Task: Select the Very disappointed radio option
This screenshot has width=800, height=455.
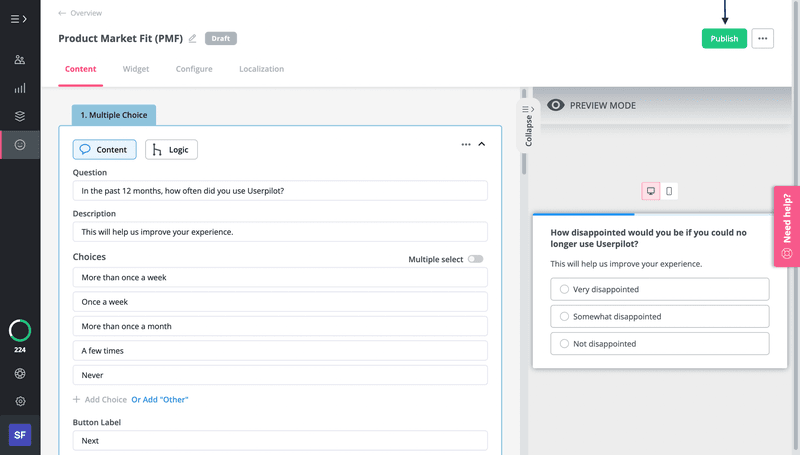Action: (x=565, y=289)
